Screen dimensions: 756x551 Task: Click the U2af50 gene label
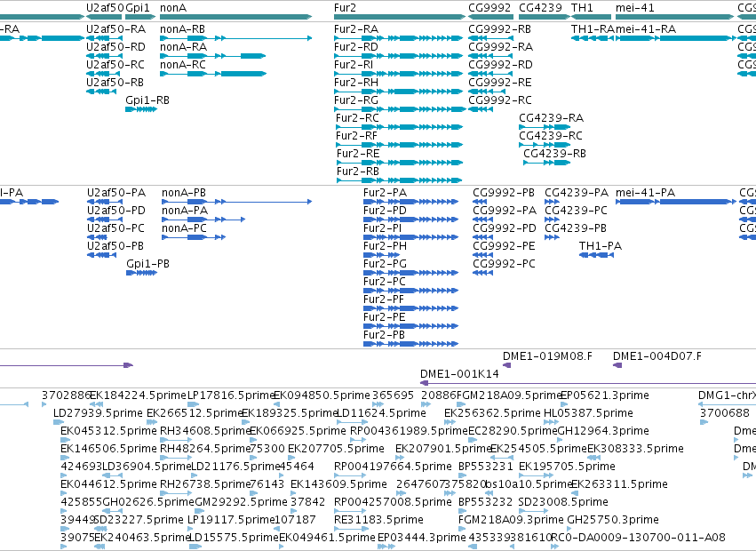[105, 8]
